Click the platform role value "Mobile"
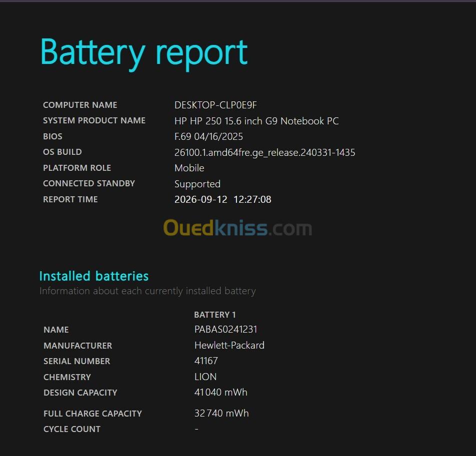The height and width of the screenshot is (456, 476). pos(189,168)
